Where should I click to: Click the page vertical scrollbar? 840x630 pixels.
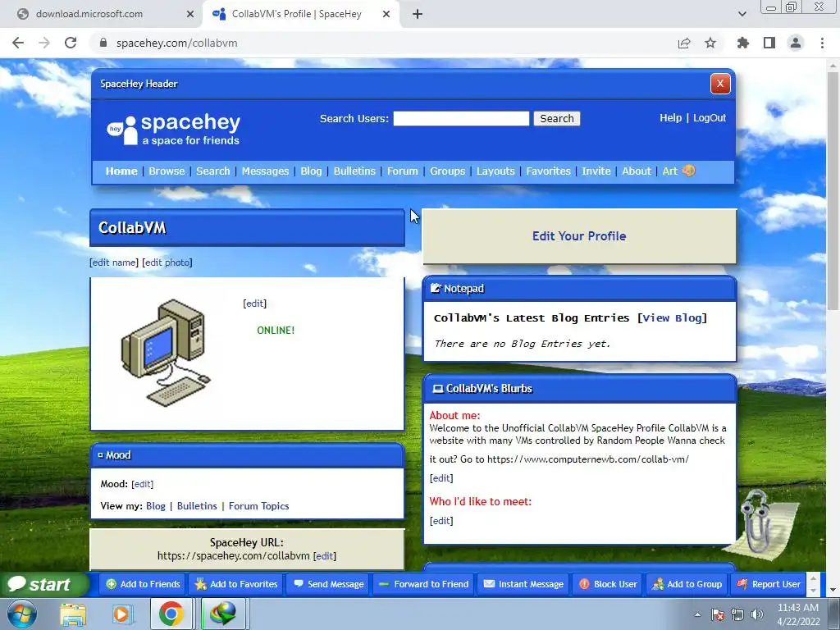833,190
